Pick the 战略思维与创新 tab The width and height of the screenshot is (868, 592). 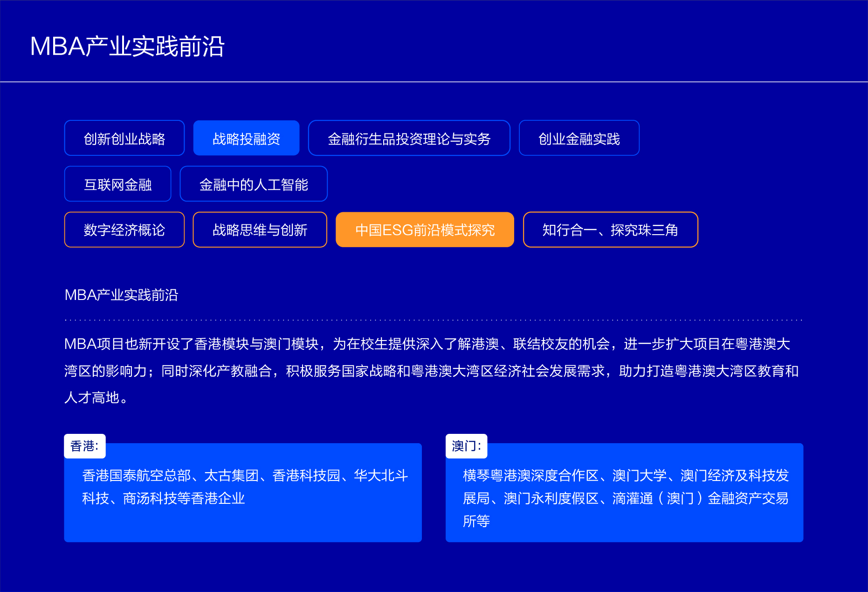(260, 230)
